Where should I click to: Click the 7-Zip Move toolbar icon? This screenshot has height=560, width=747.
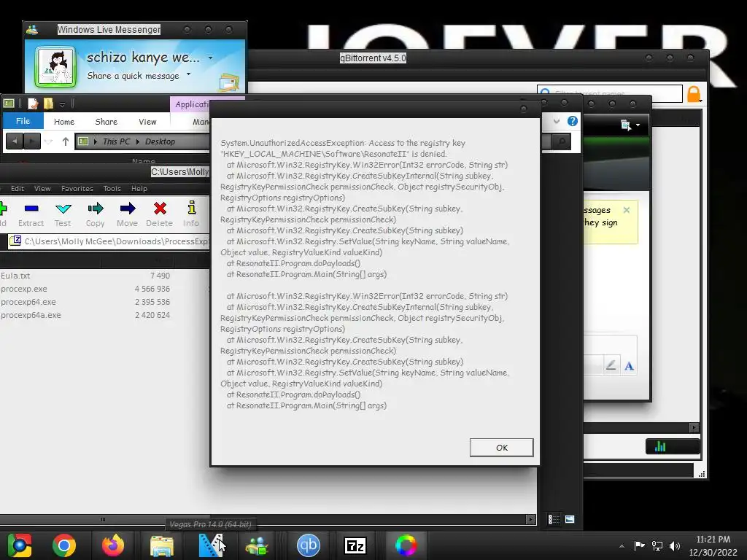click(127, 214)
